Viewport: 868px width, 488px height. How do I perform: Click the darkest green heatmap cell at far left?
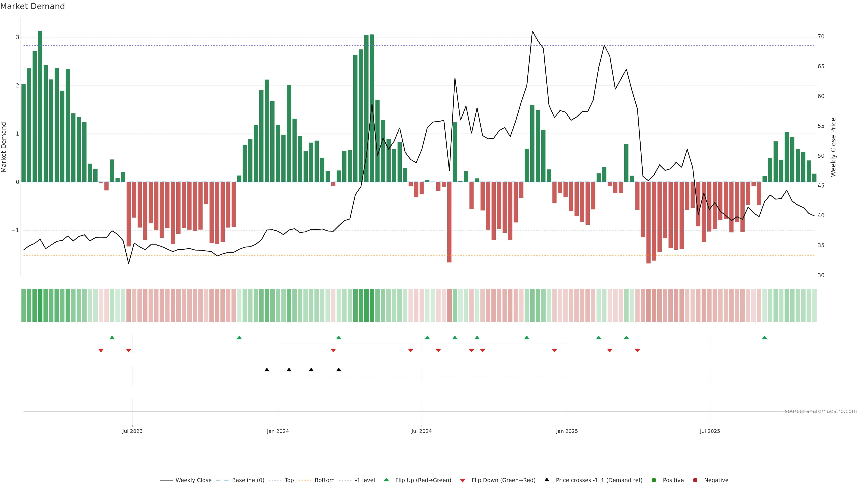(40, 305)
